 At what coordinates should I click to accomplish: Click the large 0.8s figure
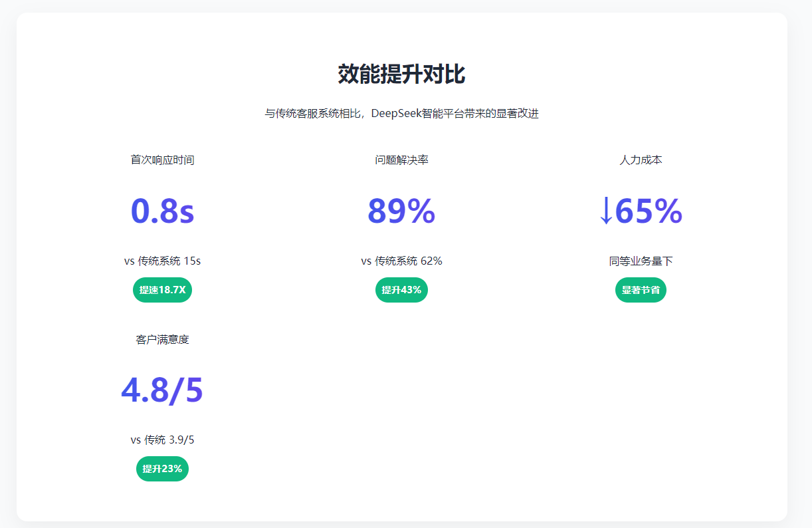pos(162,211)
